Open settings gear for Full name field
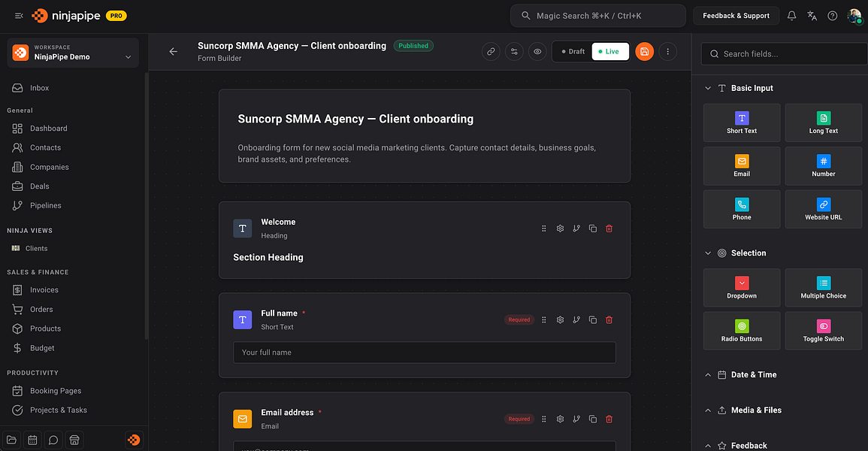 point(560,320)
